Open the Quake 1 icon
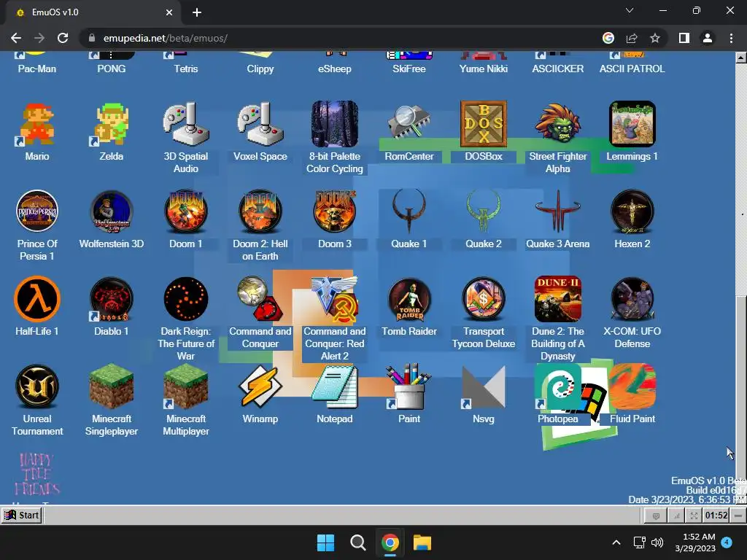Image resolution: width=747 pixels, height=560 pixels. 409,212
